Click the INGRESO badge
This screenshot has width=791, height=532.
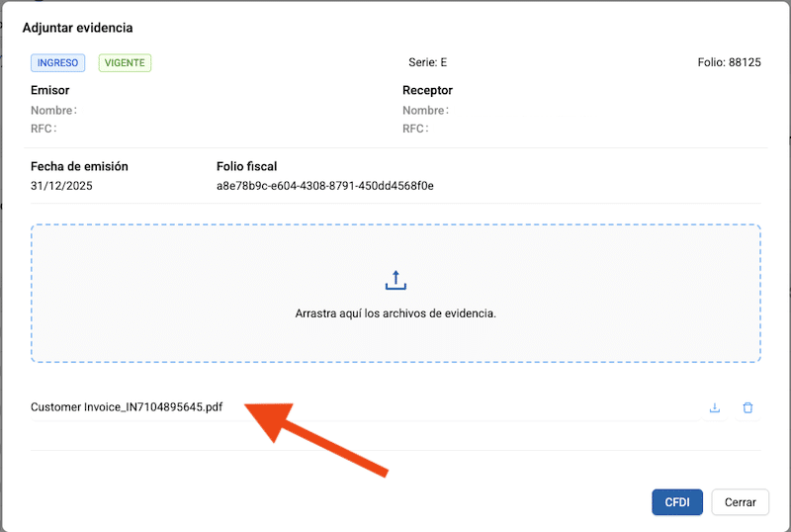point(57,62)
